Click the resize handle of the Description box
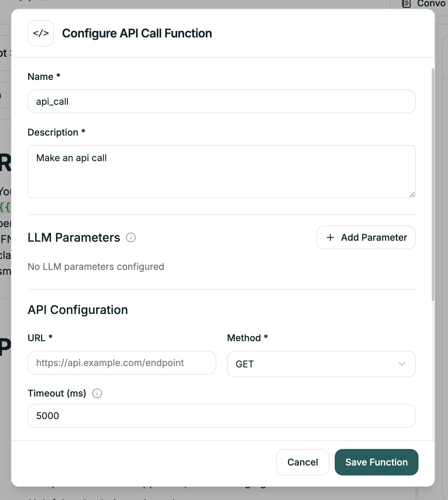This screenshot has width=448, height=500. [x=413, y=195]
